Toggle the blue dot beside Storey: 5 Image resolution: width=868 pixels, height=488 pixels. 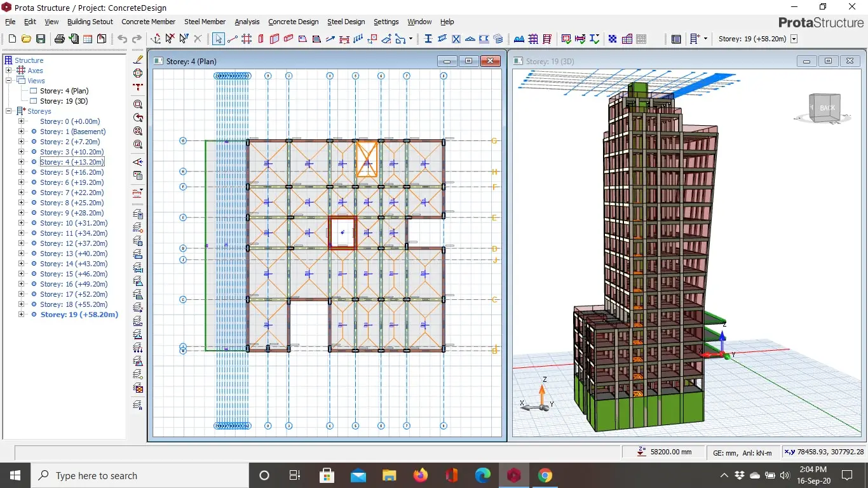tap(34, 172)
